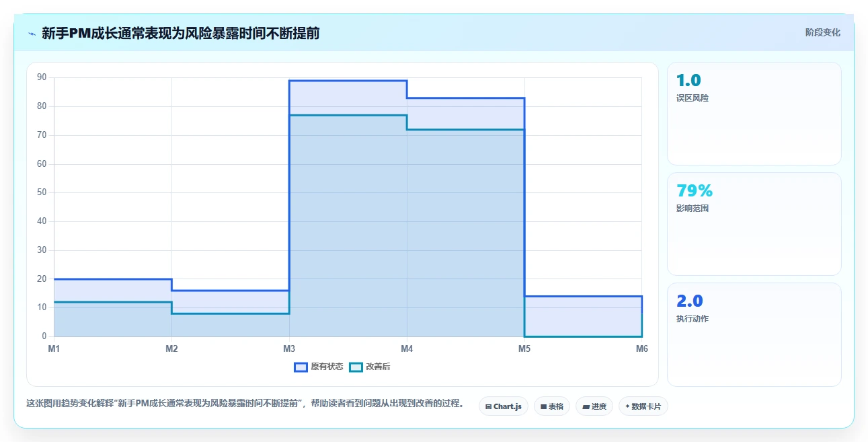Click the M6 x-axis label

click(x=642, y=348)
